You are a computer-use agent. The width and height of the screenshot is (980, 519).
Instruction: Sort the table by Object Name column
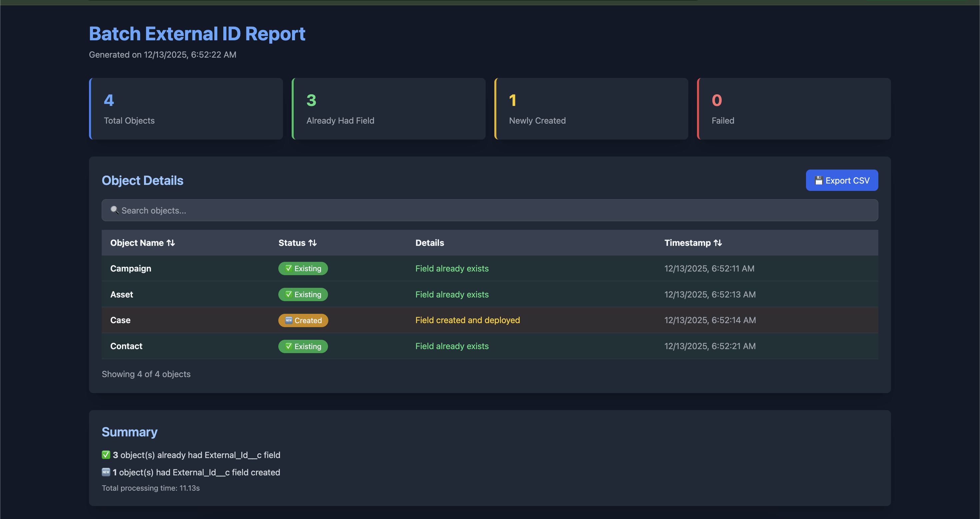[142, 243]
